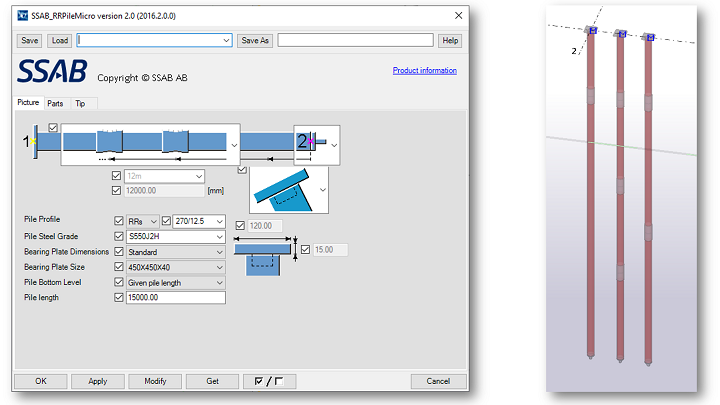Open the pile splice arrangement picture dropdown
This screenshot has width=720, height=405.
pos(234,145)
